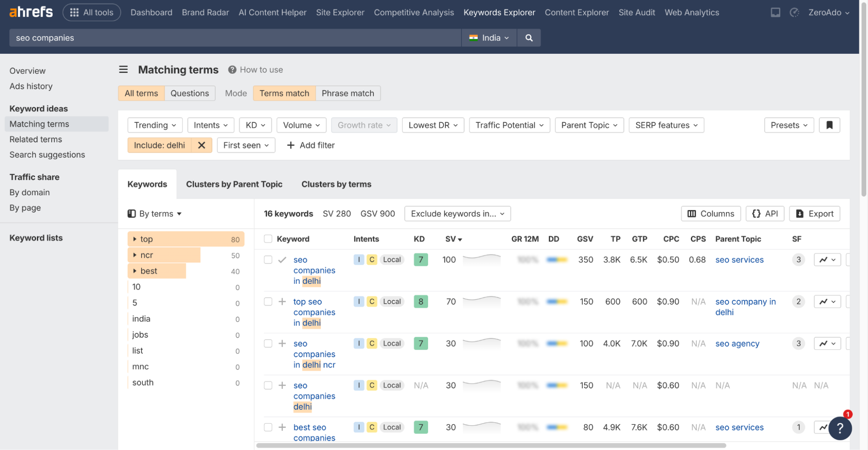Switch to Clusters by terms tab
Screen dimensions: 868x450
336,184
